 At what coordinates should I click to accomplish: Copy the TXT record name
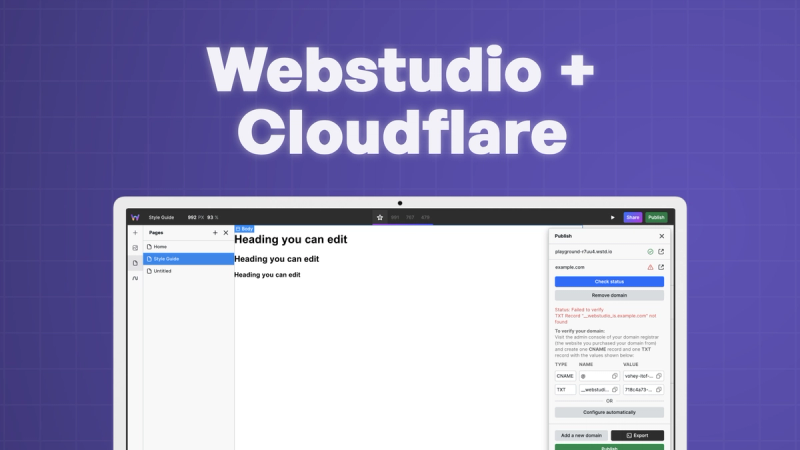click(x=615, y=390)
